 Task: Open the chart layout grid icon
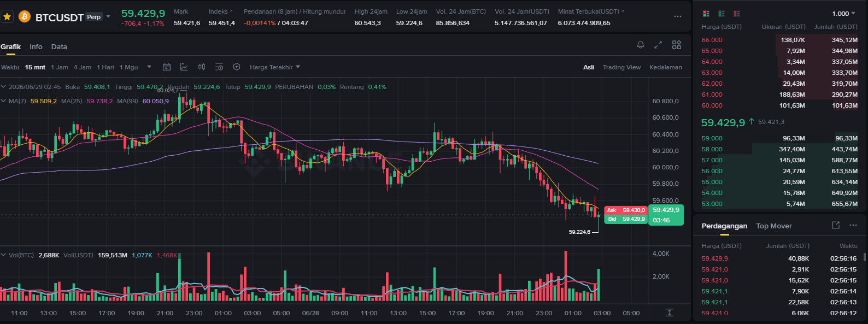677,45
